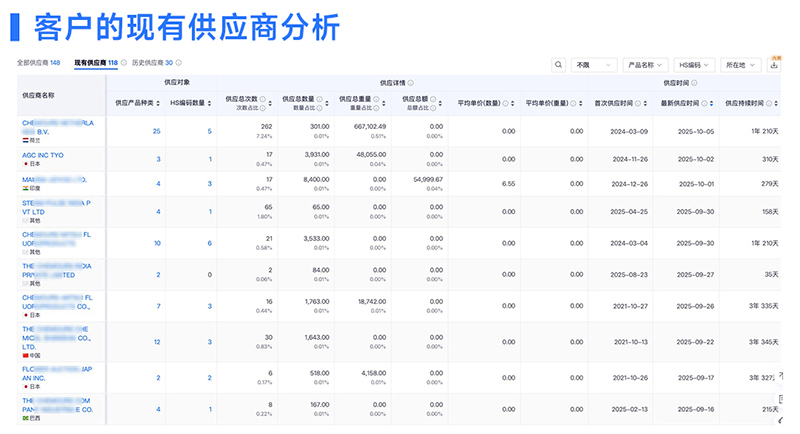Click supply count value 262
The image size is (800, 434).
266,126
